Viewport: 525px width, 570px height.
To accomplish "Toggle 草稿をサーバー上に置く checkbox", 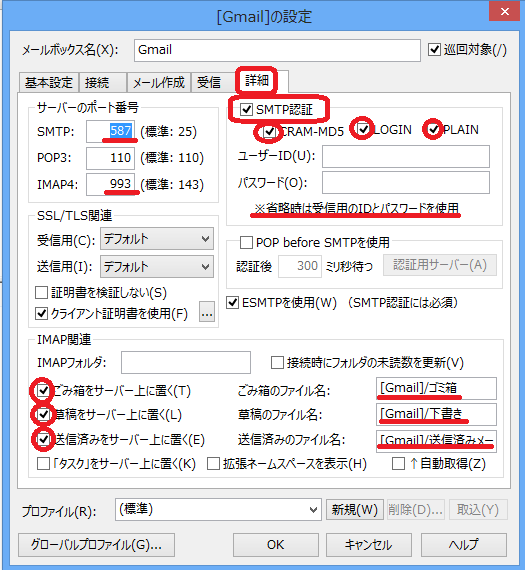I will [x=43, y=414].
